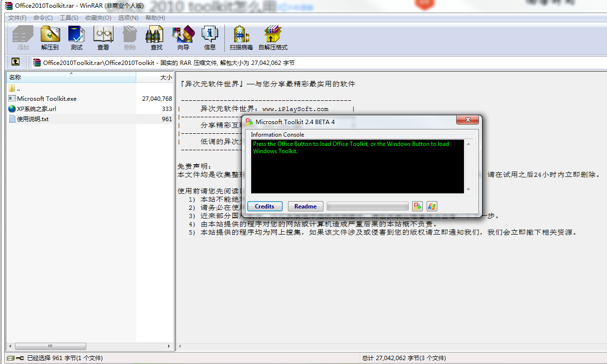Close the Microsoft Toolkit dialog
The image size is (607, 364).
click(468, 120)
